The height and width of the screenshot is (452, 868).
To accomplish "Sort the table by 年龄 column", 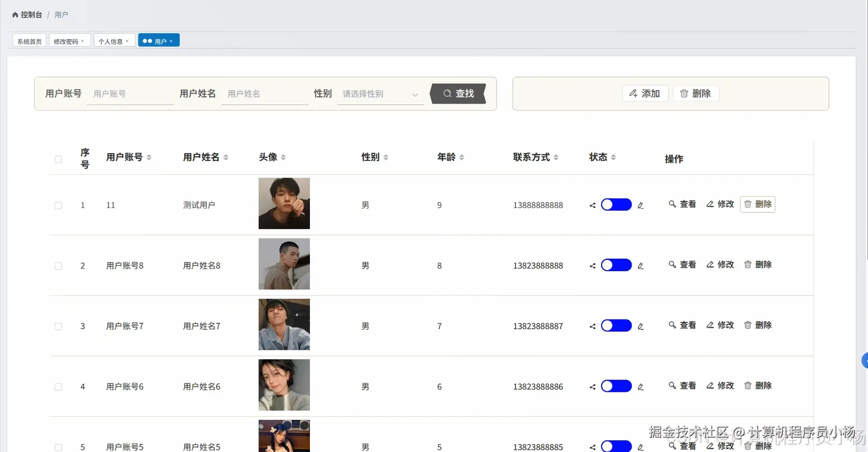I will 462,158.
